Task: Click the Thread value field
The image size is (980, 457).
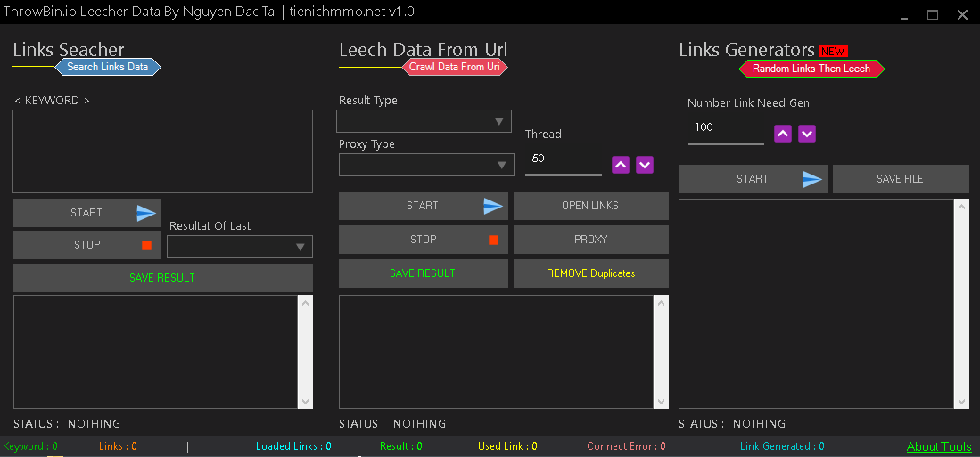Action: (564, 159)
